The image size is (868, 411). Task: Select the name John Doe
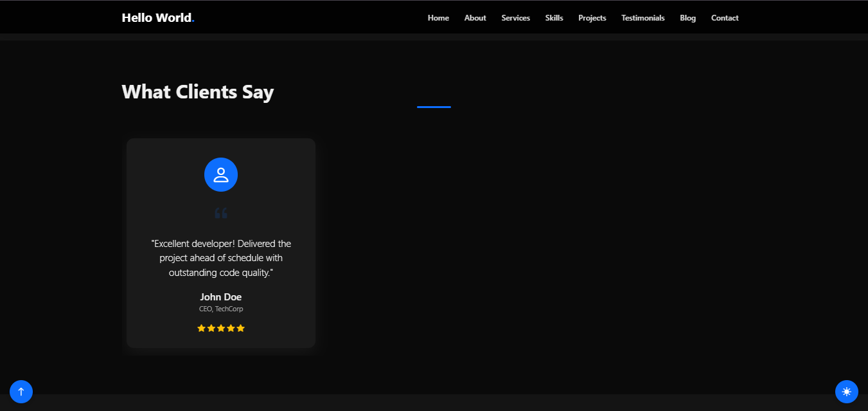(221, 297)
